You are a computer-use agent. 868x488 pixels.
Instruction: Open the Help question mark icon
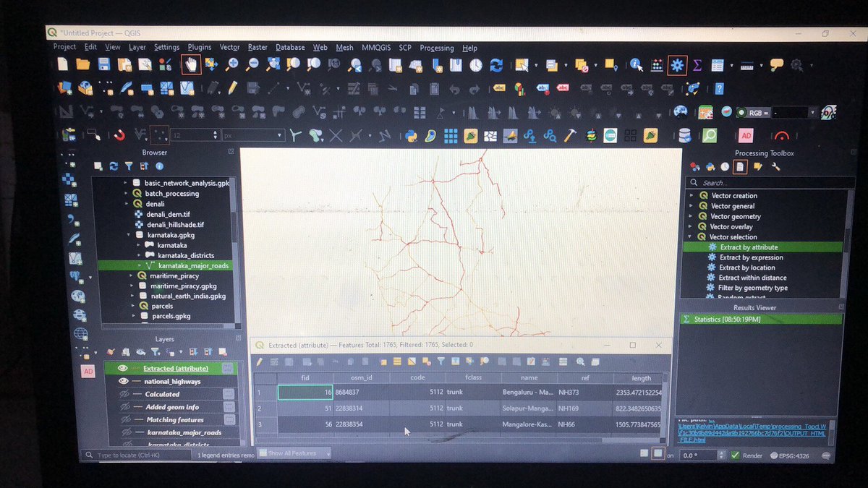tap(719, 89)
